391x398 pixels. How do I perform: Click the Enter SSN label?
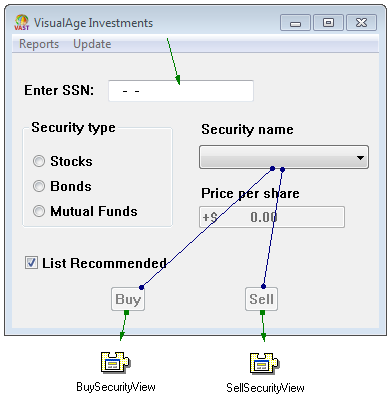pyautogui.click(x=59, y=90)
